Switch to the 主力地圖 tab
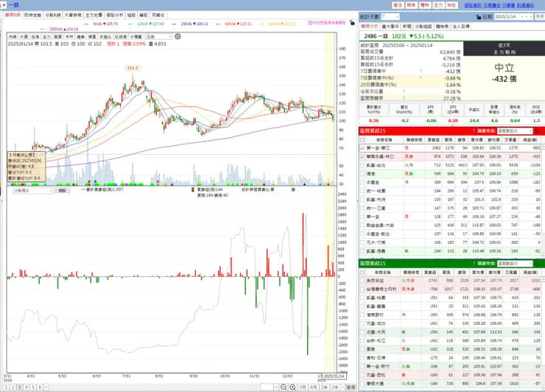 point(94,15)
